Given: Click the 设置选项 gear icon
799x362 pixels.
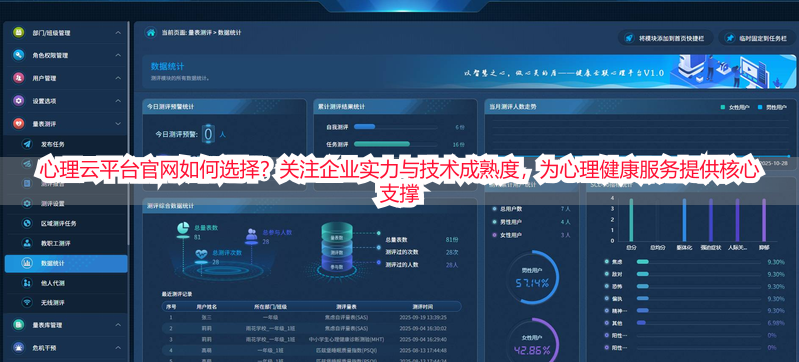Looking at the screenshot, I should tap(18, 101).
